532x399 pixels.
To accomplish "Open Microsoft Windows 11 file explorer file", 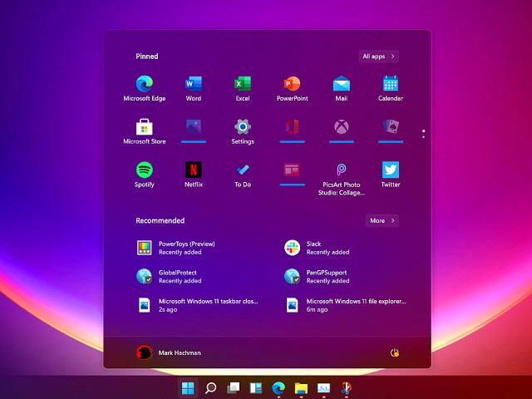I will click(x=344, y=305).
